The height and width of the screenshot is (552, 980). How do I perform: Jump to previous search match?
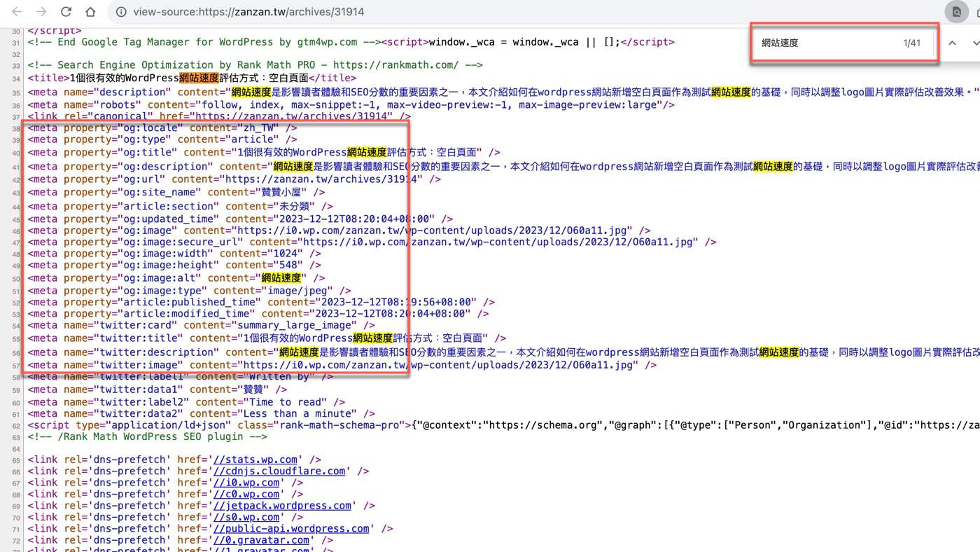click(952, 43)
